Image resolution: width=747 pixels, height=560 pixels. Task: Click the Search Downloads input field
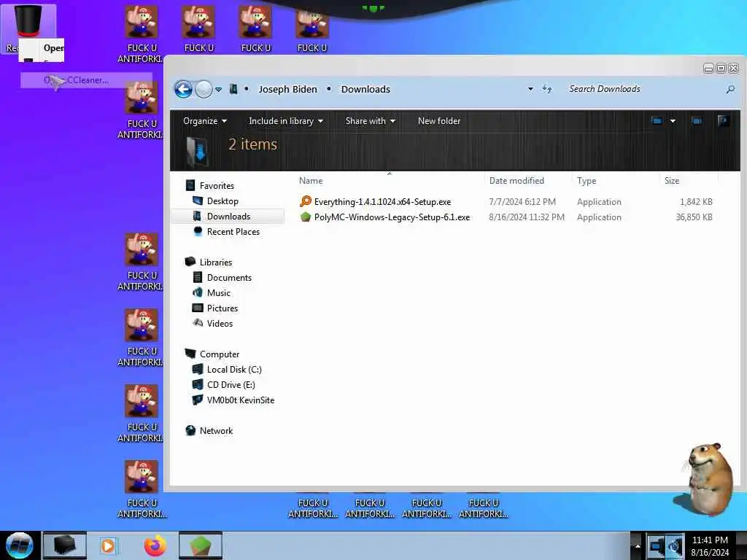coord(643,89)
